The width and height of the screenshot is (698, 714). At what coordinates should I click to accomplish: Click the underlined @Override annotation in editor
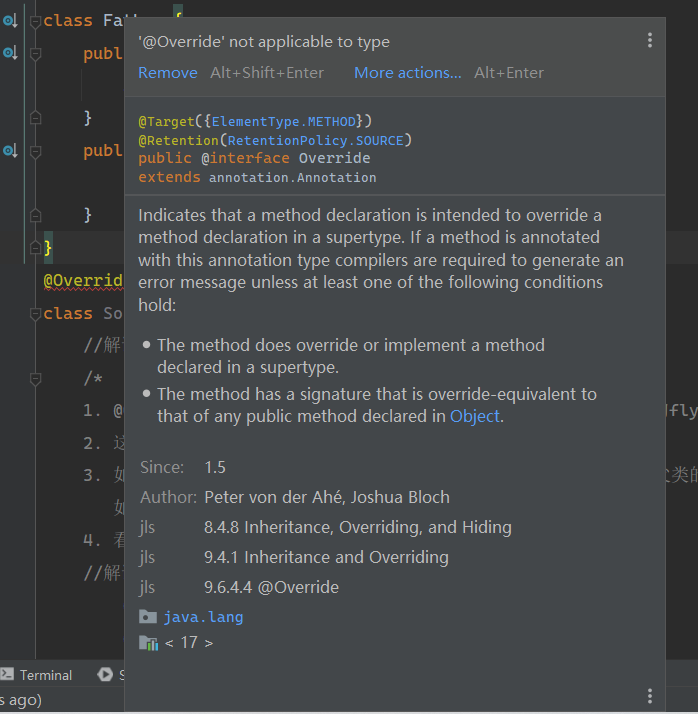point(83,280)
